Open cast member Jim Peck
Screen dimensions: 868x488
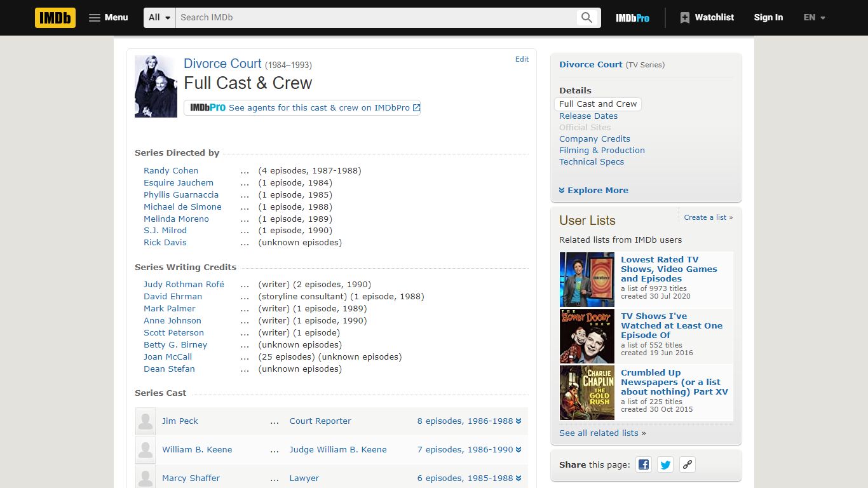coord(180,421)
